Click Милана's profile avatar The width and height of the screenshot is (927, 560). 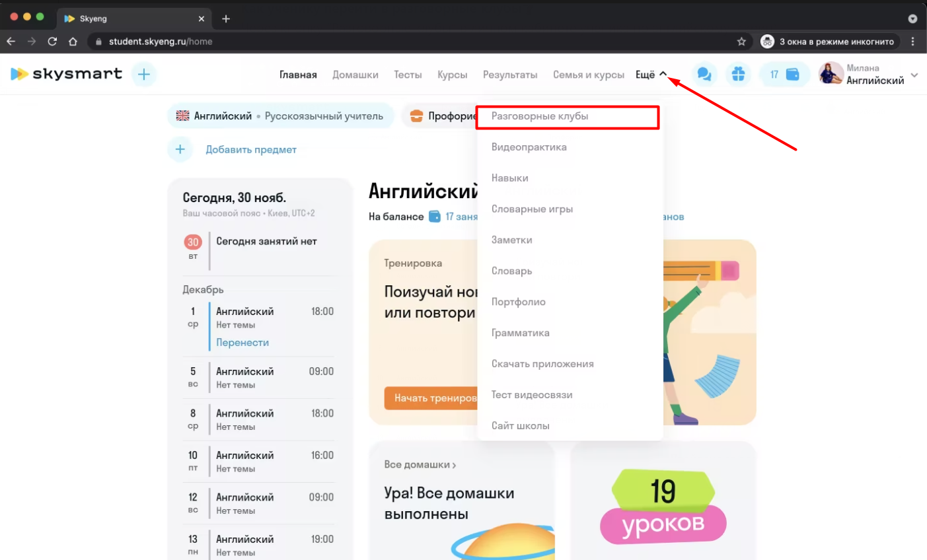coord(831,73)
